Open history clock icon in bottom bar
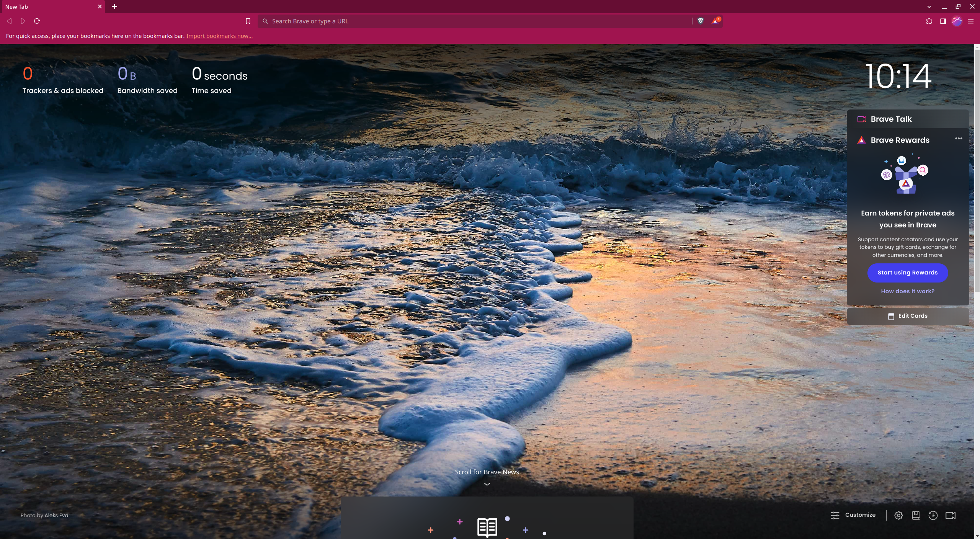Viewport: 980px width, 539px height. (933, 515)
